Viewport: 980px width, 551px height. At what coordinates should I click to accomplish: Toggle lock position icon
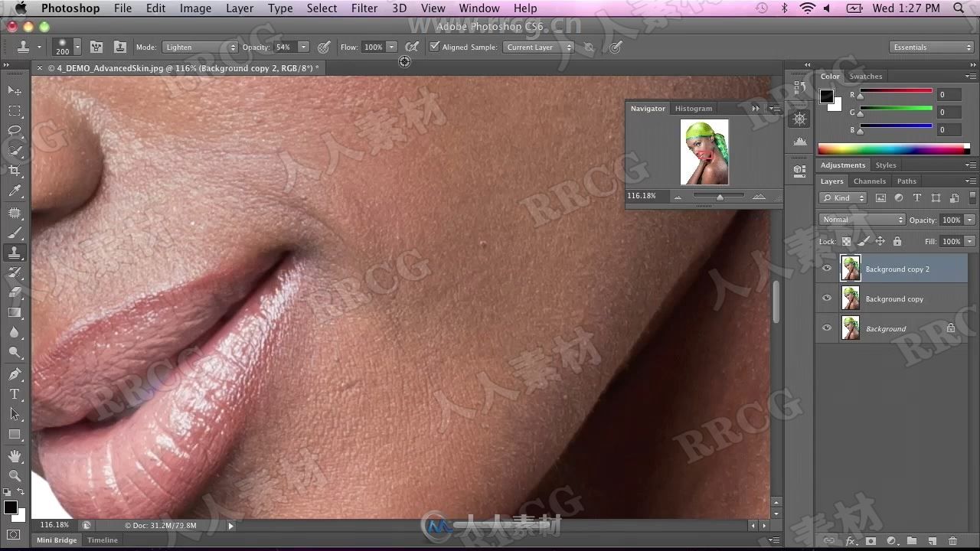click(880, 241)
